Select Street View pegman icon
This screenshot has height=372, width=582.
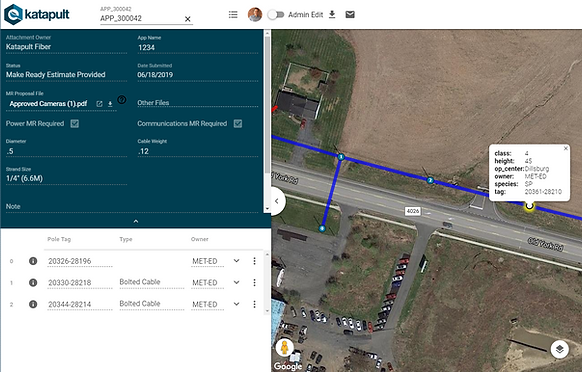(x=284, y=348)
